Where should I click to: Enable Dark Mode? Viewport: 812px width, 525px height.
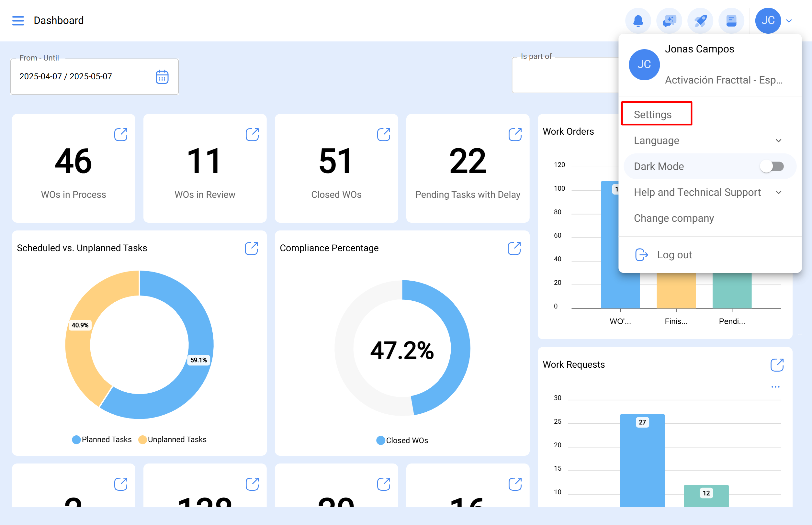tap(772, 166)
